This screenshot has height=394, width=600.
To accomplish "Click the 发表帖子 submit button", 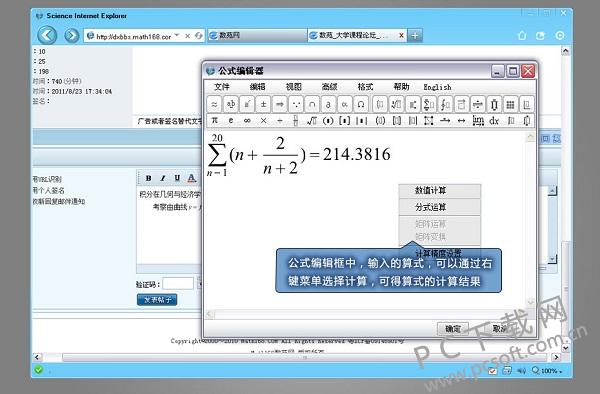I will pyautogui.click(x=157, y=300).
